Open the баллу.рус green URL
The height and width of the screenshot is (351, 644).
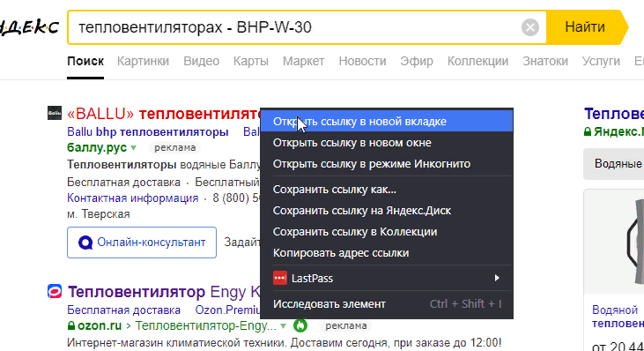point(97,147)
